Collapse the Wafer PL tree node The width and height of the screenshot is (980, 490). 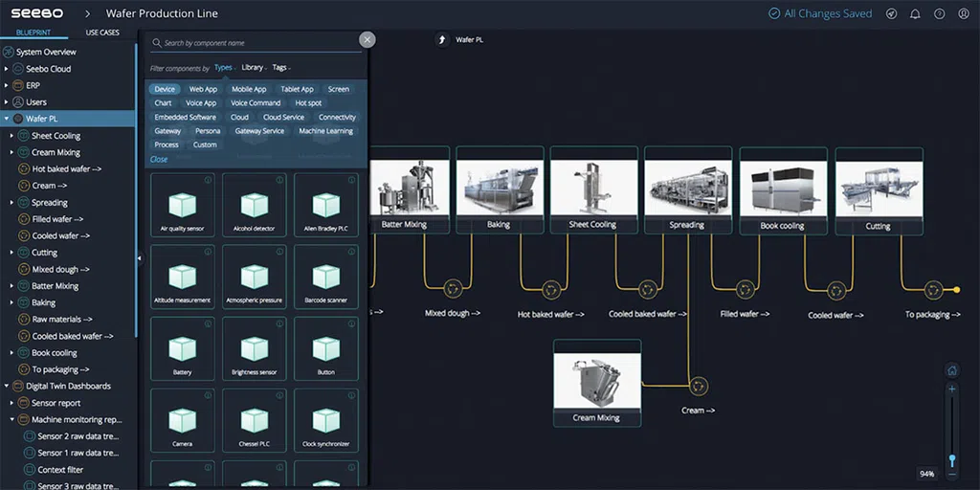[x=7, y=119]
